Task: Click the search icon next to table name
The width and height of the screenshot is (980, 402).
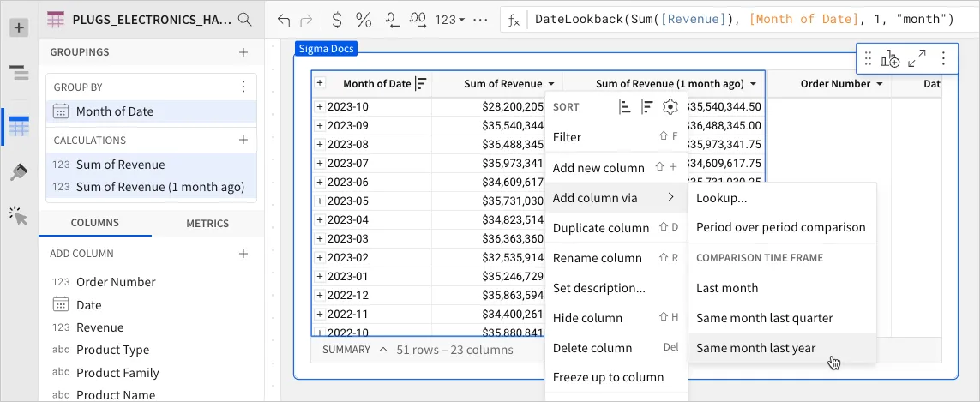Action: tap(245, 20)
